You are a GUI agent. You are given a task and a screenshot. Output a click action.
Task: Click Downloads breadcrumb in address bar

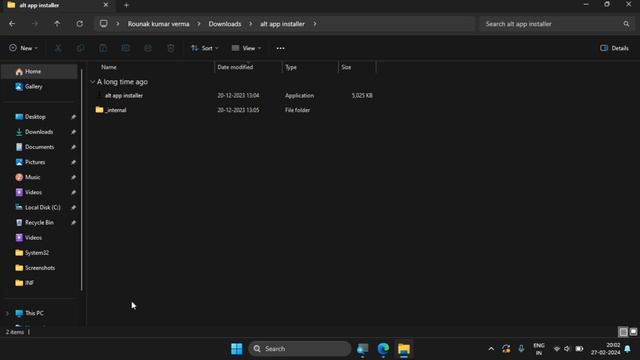224,24
